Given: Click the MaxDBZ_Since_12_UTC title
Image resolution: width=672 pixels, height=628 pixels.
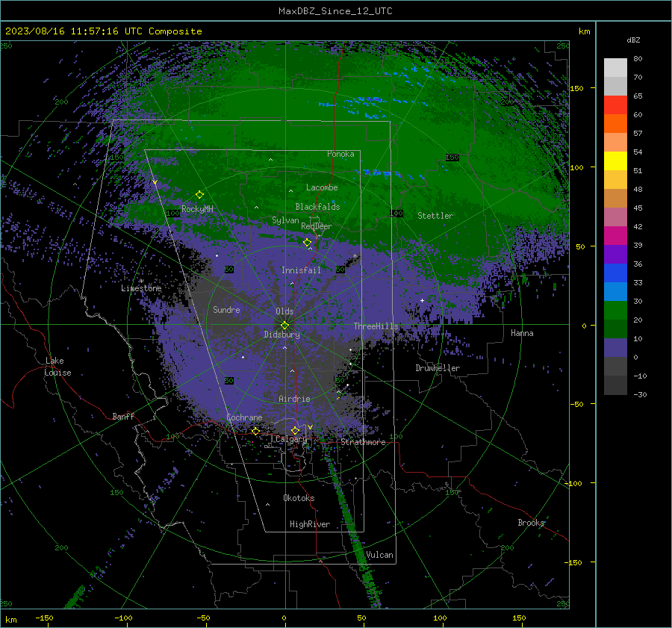Looking at the screenshot, I should click(335, 11).
